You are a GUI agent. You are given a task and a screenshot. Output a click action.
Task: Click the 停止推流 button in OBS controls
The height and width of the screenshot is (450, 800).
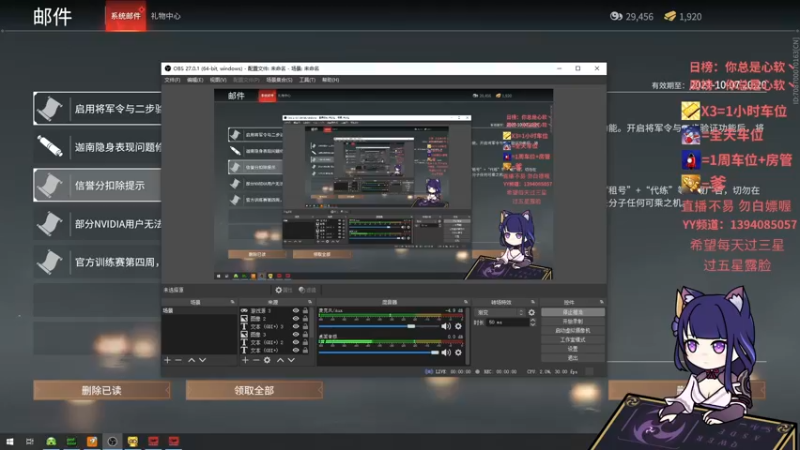(572, 312)
